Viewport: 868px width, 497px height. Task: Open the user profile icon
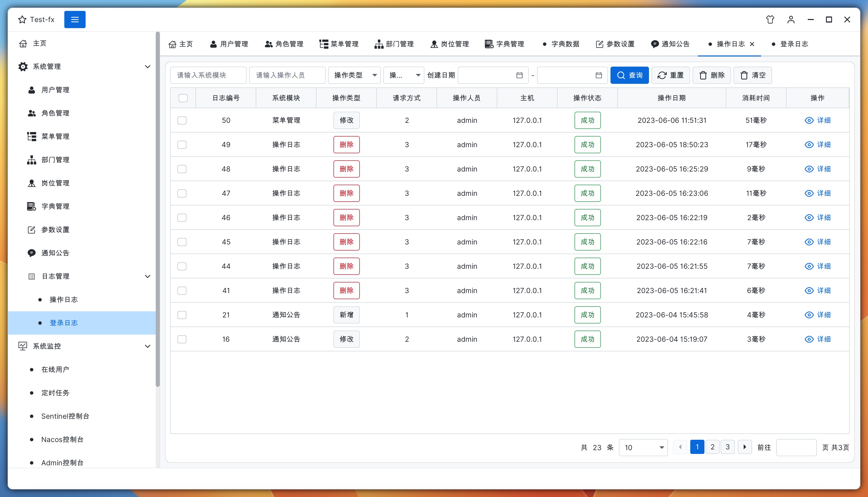[791, 20]
